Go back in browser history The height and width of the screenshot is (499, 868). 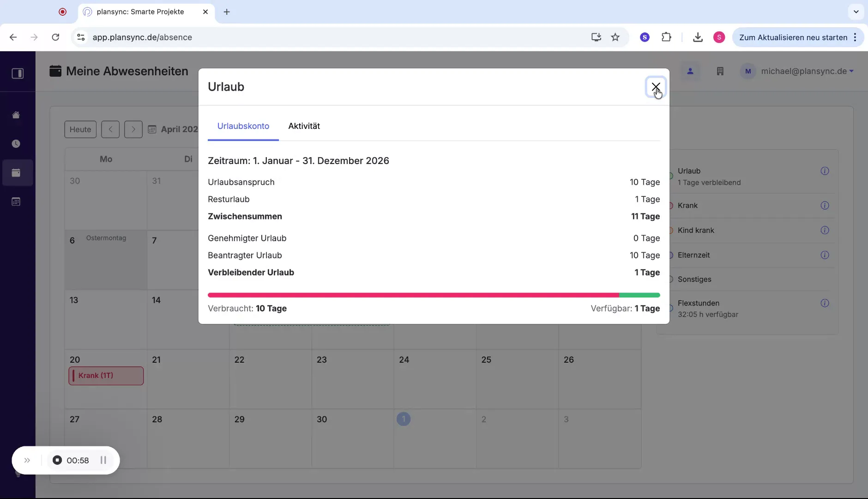13,37
